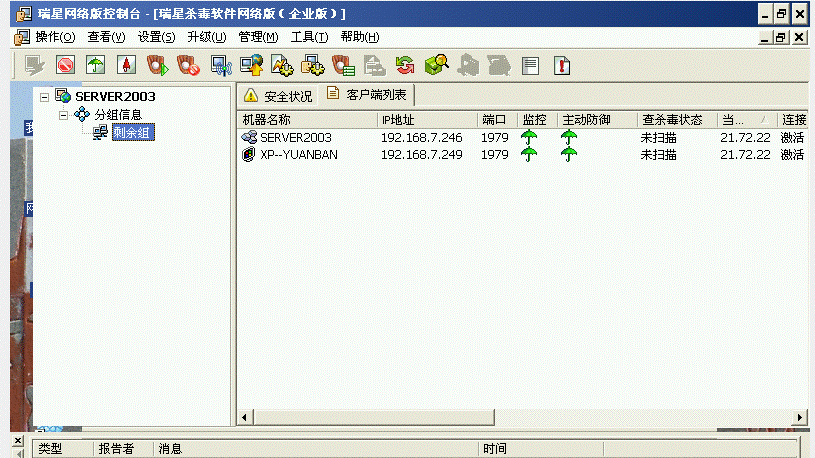Click the first grayed-out truck-shaped icon
This screenshot has width=815, height=458.
(468, 66)
